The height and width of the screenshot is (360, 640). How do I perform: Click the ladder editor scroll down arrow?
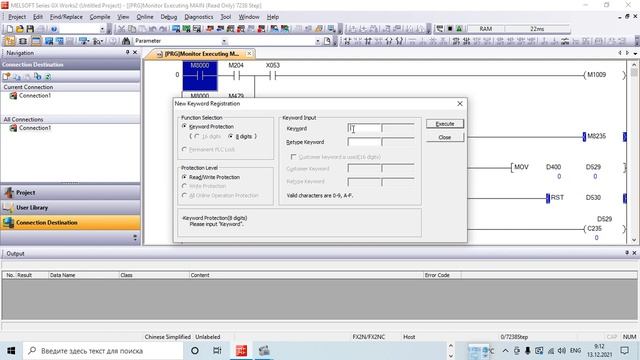[x=634, y=240]
